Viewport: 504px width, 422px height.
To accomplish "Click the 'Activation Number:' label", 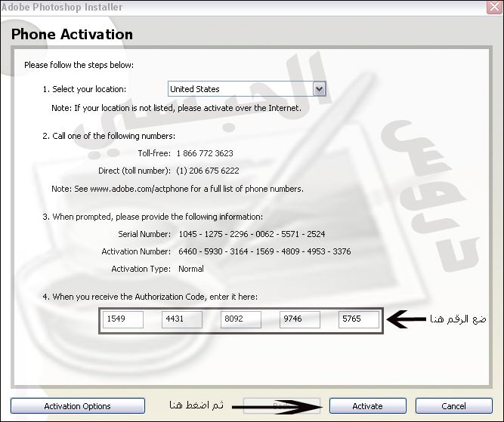I will click(x=136, y=251).
